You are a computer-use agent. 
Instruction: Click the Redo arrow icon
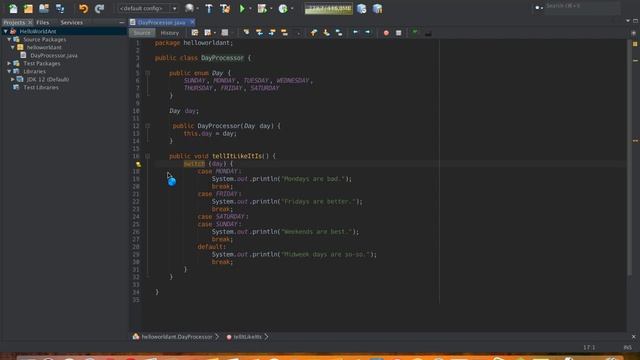[x=99, y=8]
